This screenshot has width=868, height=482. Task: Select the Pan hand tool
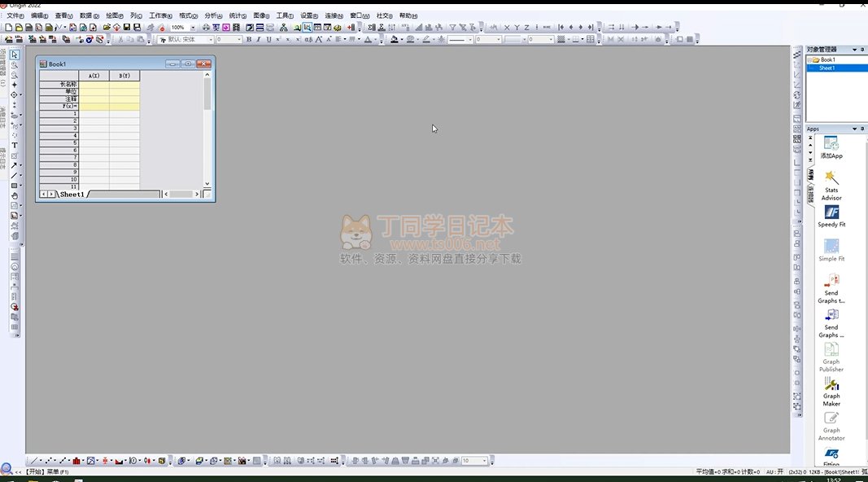[x=15, y=195]
